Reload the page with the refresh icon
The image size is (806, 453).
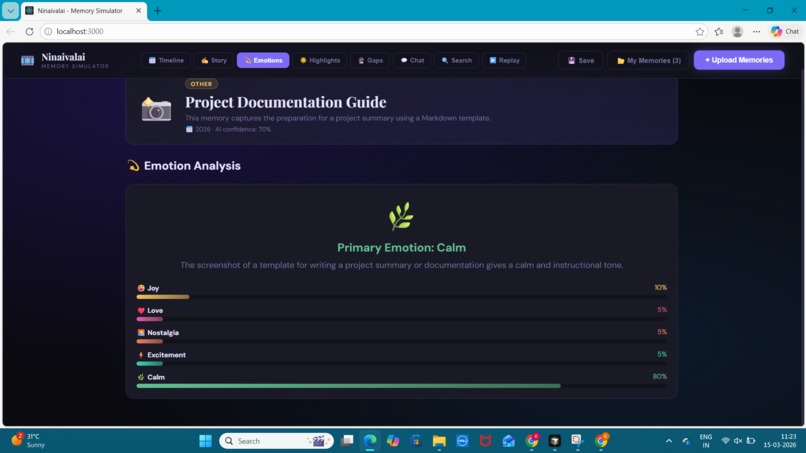[29, 31]
